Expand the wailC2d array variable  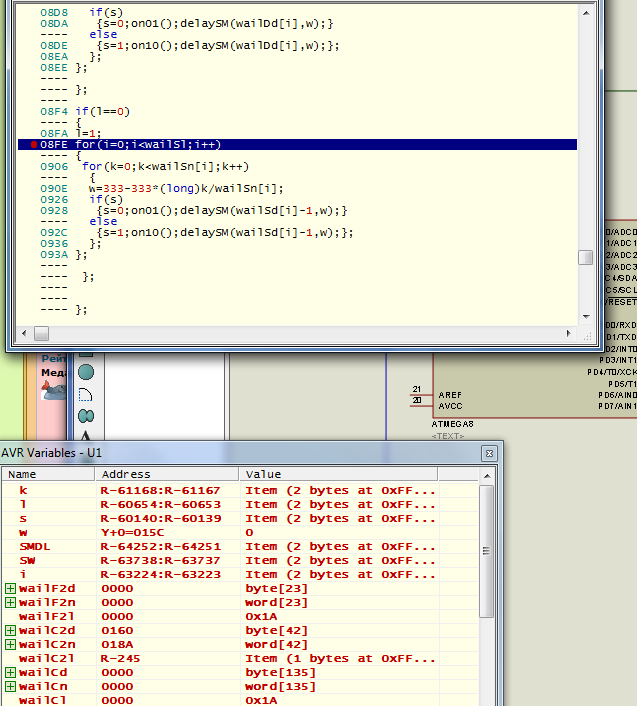click(x=10, y=631)
